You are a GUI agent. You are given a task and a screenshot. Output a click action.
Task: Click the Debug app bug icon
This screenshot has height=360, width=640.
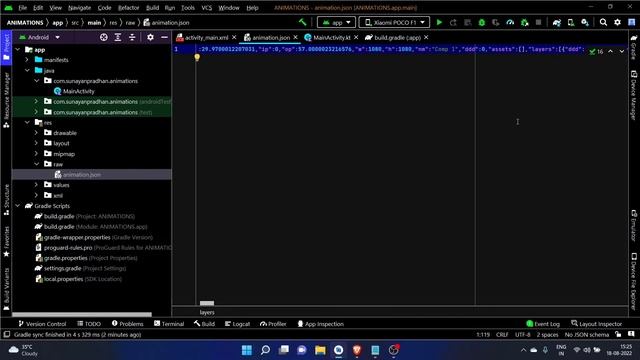click(x=482, y=22)
